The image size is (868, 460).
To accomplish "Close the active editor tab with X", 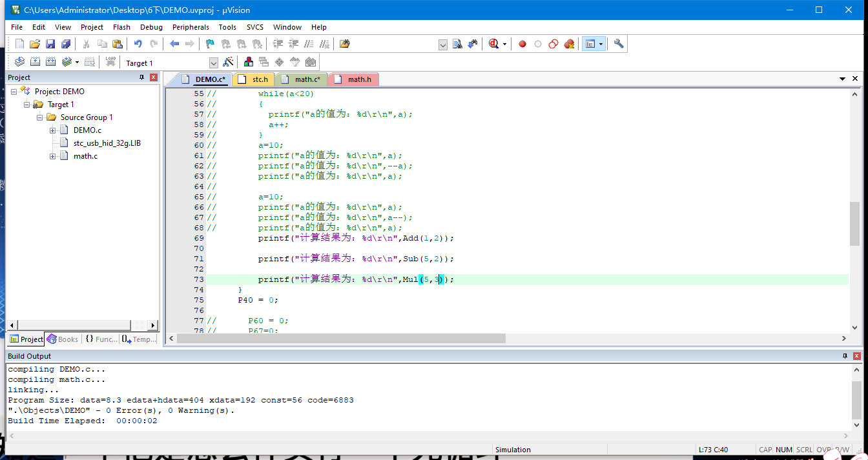I will [856, 79].
